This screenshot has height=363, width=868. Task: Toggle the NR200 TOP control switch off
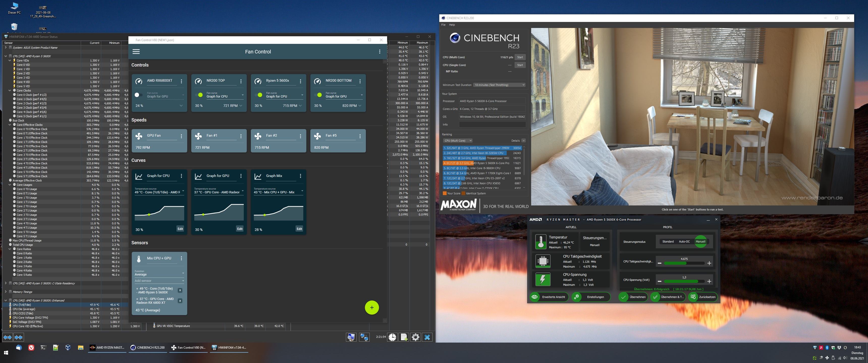[199, 95]
